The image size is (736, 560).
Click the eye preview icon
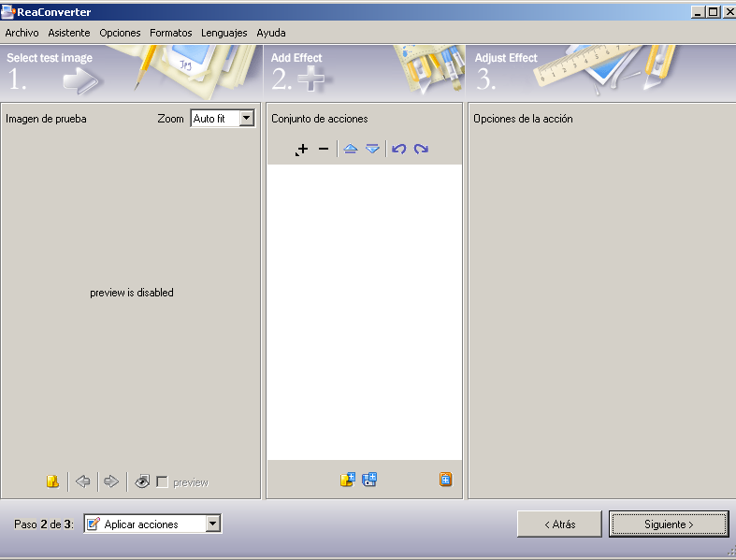(x=142, y=481)
